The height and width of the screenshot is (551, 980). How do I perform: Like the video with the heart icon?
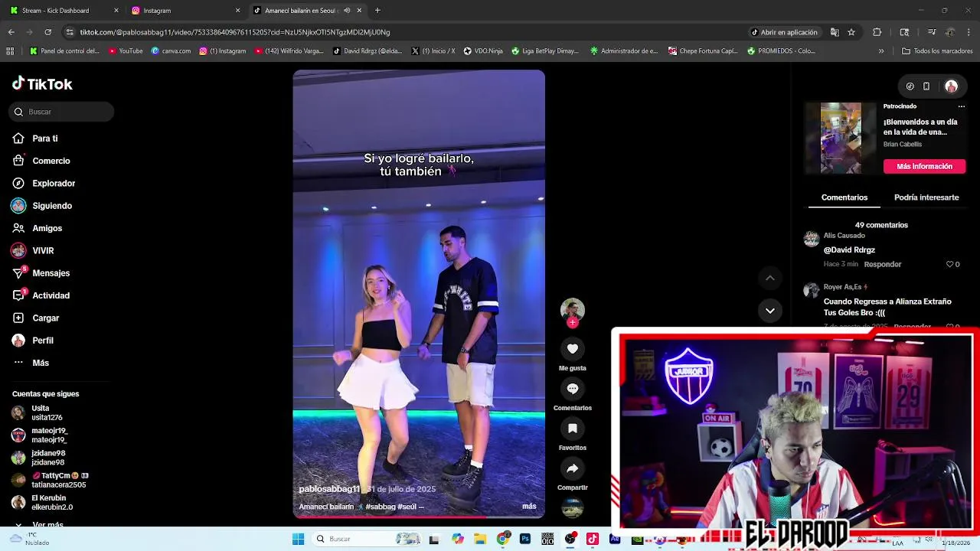tap(572, 348)
